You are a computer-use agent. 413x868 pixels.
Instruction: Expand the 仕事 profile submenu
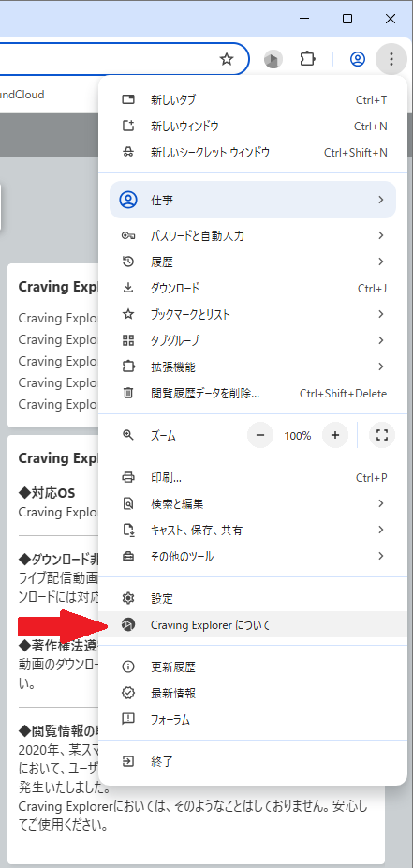click(253, 200)
